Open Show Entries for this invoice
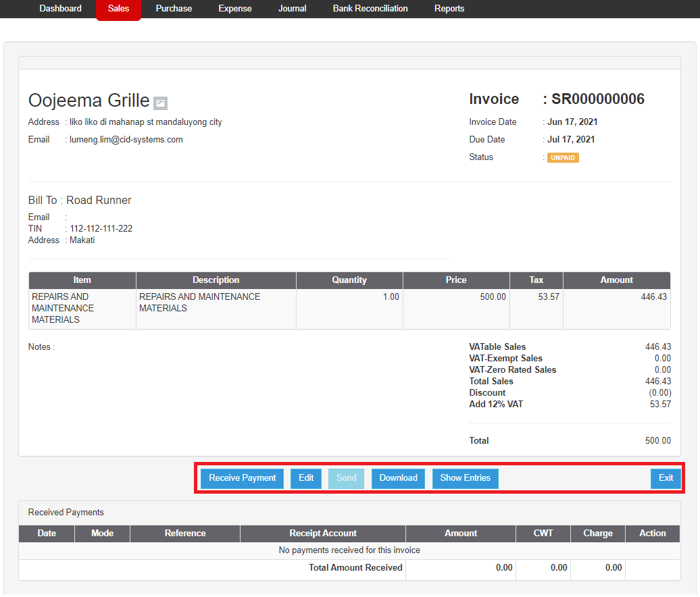This screenshot has width=700, height=597. [x=465, y=478]
